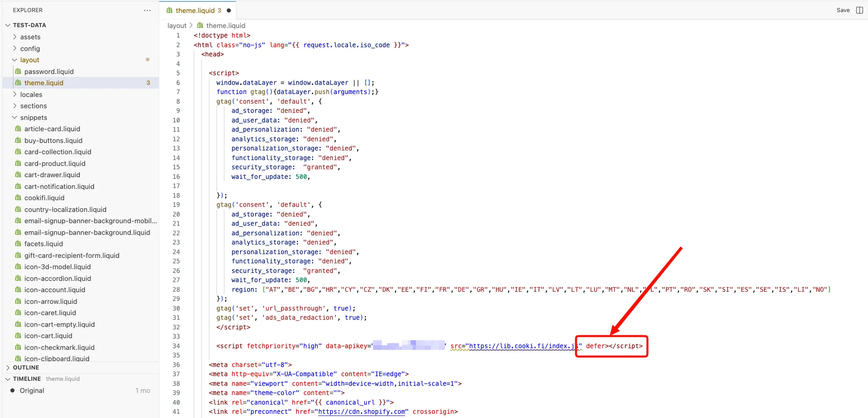The height and width of the screenshot is (418, 868).
Task: Open gift-card-recipient-form.liquid snippet
Action: pos(72,255)
